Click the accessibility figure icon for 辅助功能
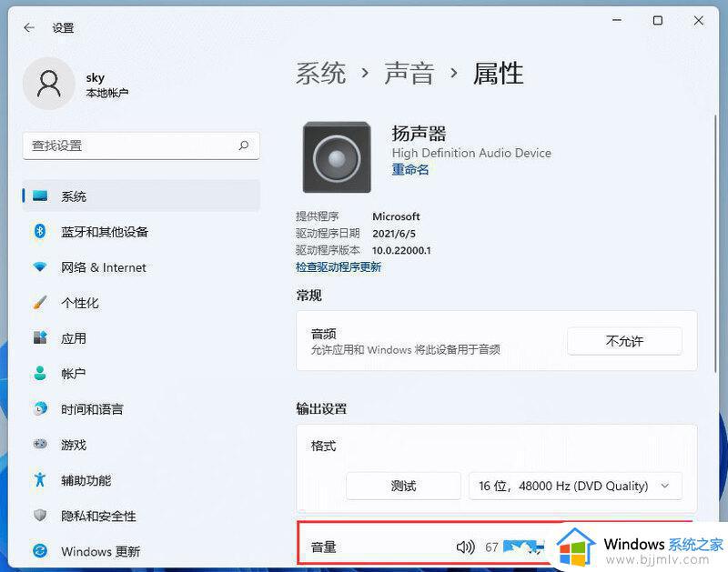Screen dimensions: 728x572 click(40, 479)
